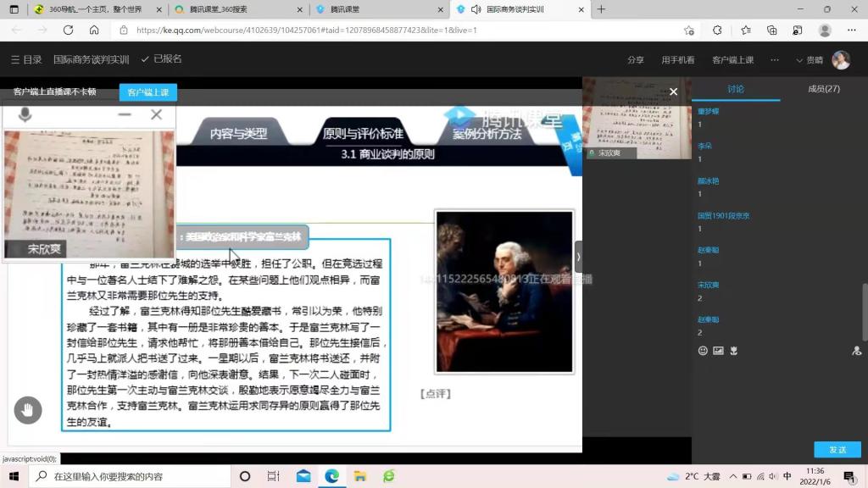Click the 发送 send button
The image size is (868, 488).
(x=837, y=450)
